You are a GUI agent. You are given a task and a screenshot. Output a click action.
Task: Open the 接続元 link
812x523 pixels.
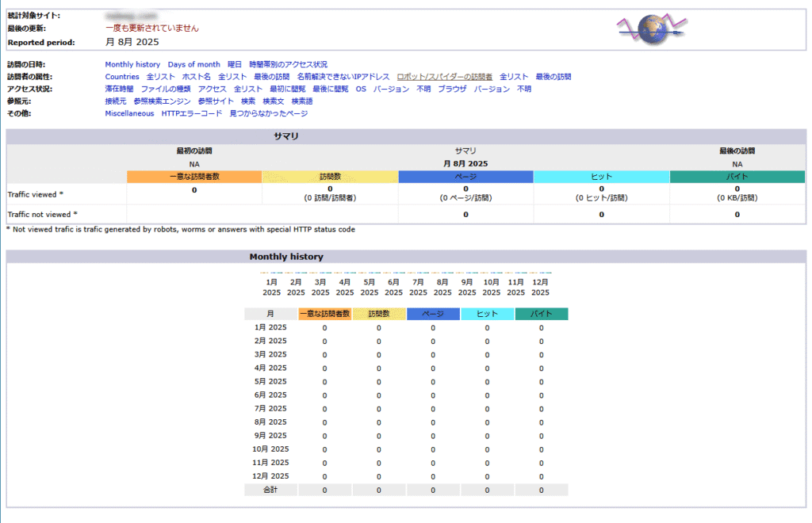click(116, 101)
